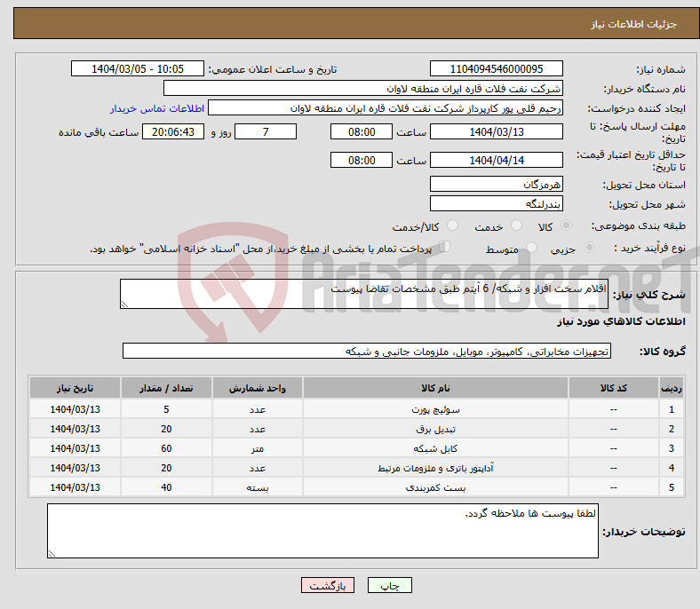Click the price validity date 1404/04/14 field
The height and width of the screenshot is (609, 700).
coord(496,160)
